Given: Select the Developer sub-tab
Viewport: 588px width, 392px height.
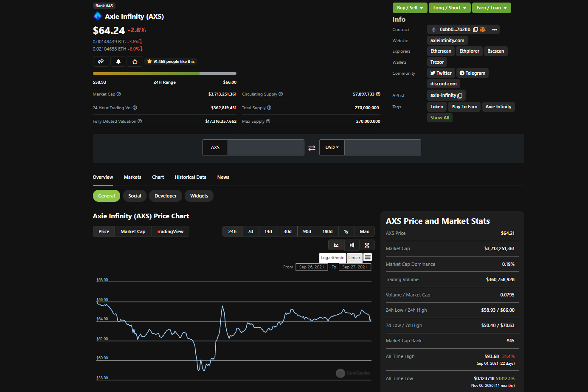Looking at the screenshot, I should (x=166, y=196).
